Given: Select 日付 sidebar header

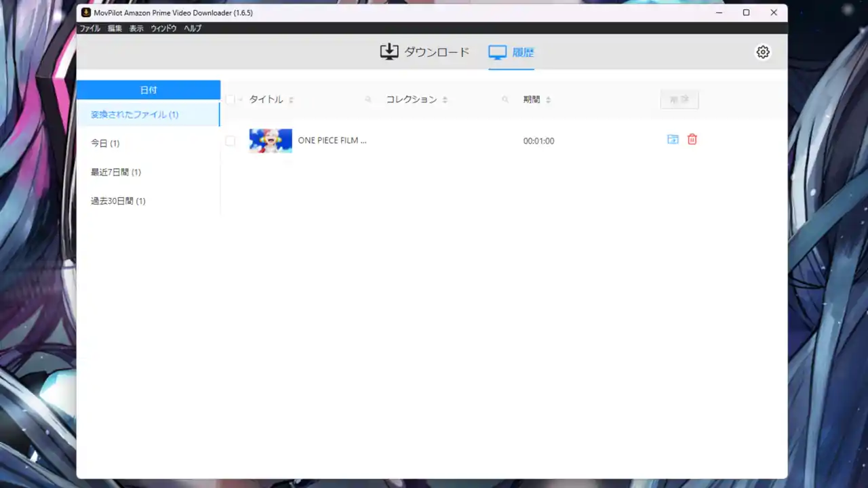Looking at the screenshot, I should click(x=149, y=89).
